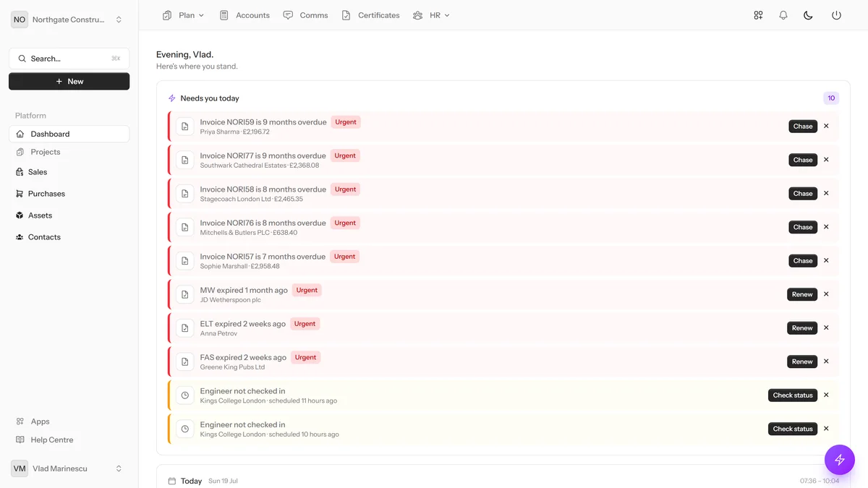The width and height of the screenshot is (868, 488).
Task: Renew MW certificate for JD Wetherspoon
Action: pyautogui.click(x=802, y=294)
